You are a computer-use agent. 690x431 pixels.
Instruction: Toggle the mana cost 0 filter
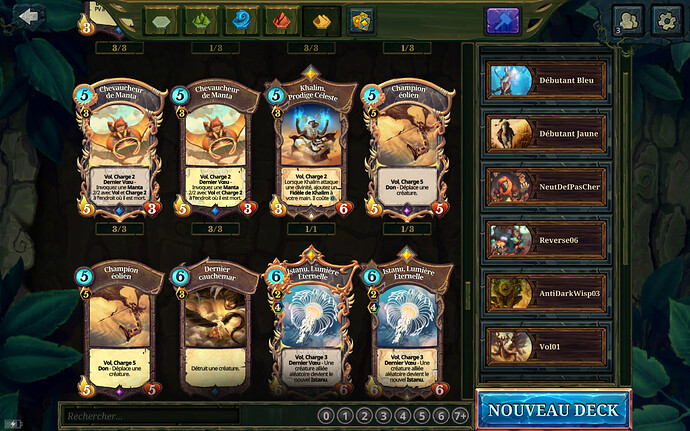(x=326, y=416)
